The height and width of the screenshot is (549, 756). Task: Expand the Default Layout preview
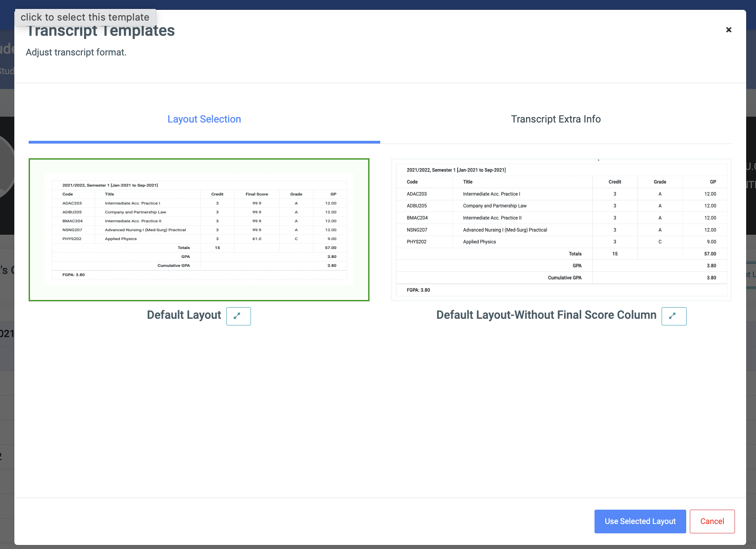coord(238,316)
